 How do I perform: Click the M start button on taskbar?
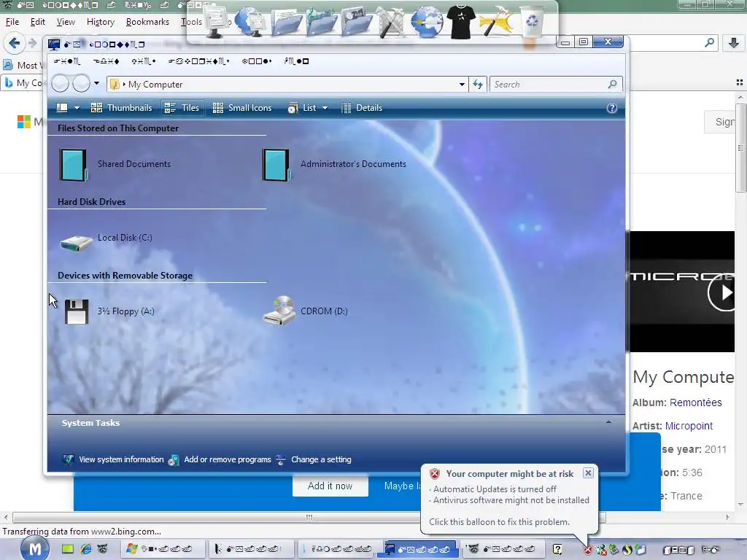click(x=34, y=548)
